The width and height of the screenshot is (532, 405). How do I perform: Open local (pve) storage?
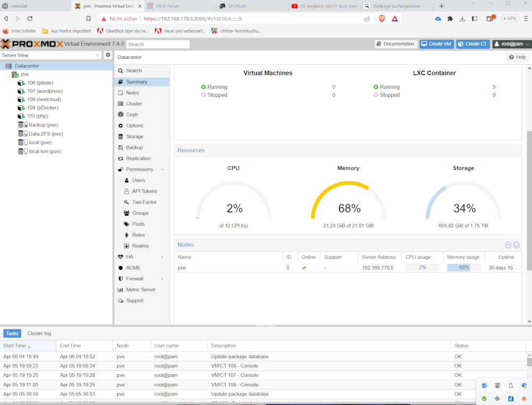[40, 142]
